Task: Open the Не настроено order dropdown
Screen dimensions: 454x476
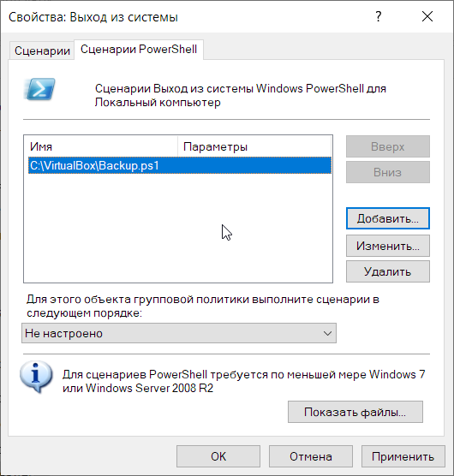Action: pyautogui.click(x=179, y=333)
